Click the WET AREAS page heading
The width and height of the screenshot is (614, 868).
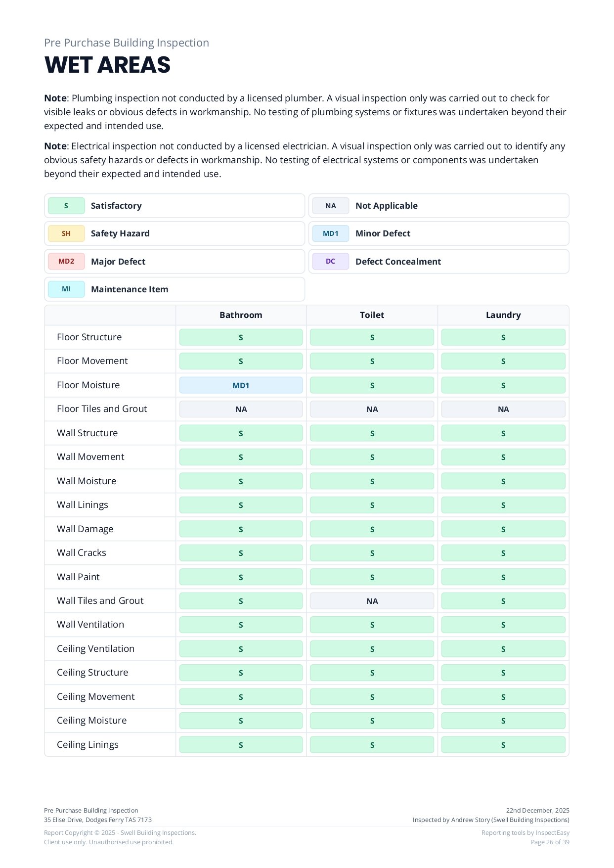(107, 65)
